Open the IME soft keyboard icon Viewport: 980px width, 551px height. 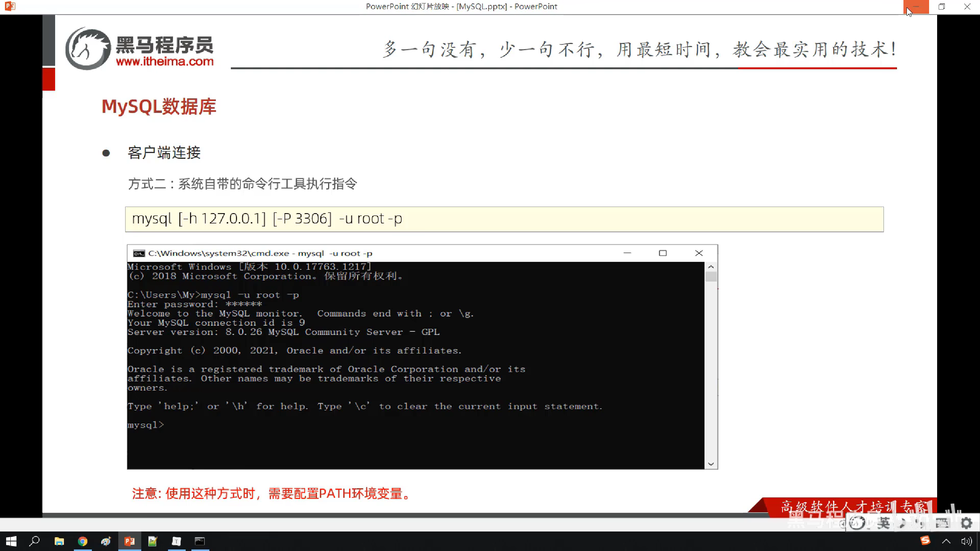tap(942, 523)
